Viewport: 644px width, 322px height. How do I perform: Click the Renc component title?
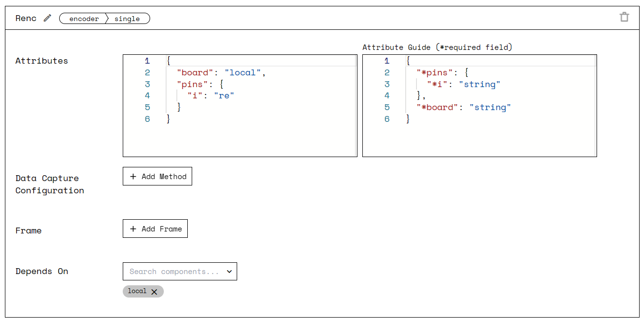click(26, 18)
